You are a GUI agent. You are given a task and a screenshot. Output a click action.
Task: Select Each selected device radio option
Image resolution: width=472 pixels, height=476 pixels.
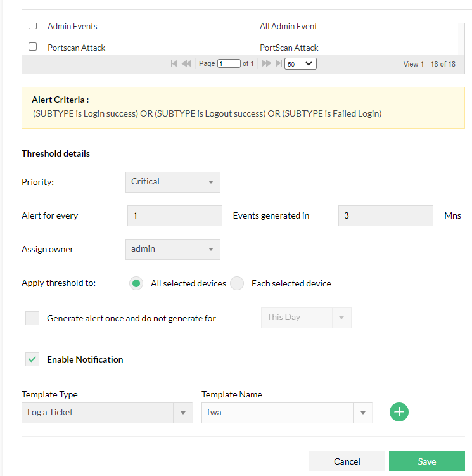pos(237,283)
